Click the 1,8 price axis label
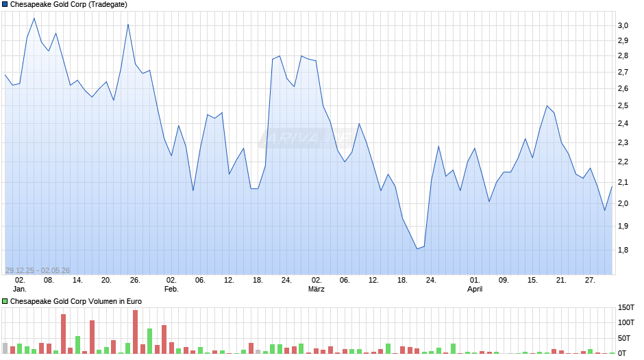Viewport: 644px width, 360px height. [x=623, y=250]
